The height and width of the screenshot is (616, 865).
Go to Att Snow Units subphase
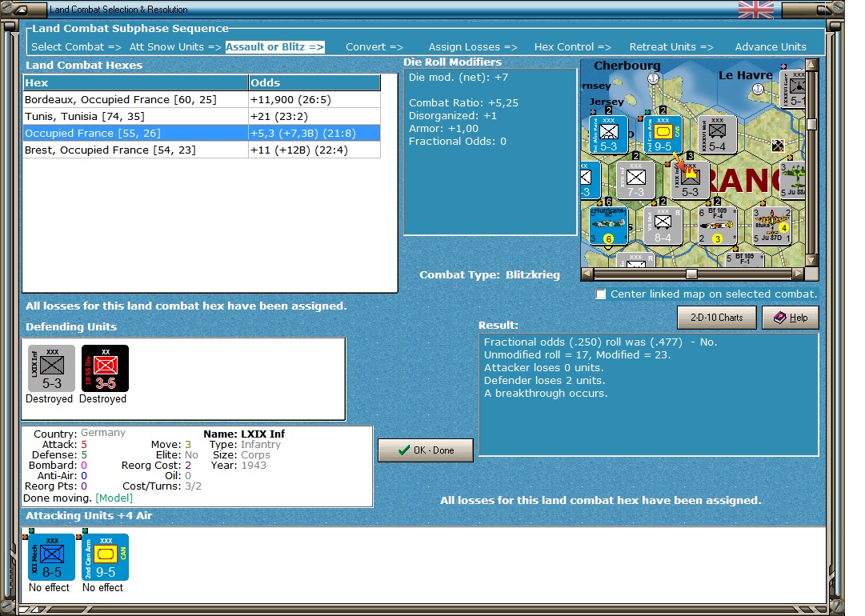pos(175,47)
